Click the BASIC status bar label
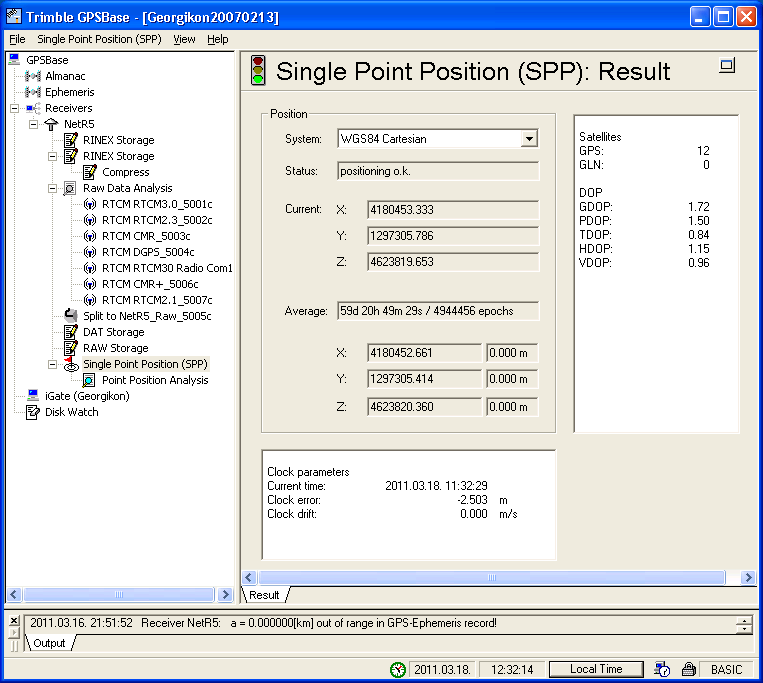The height and width of the screenshot is (683, 763). pos(726,670)
